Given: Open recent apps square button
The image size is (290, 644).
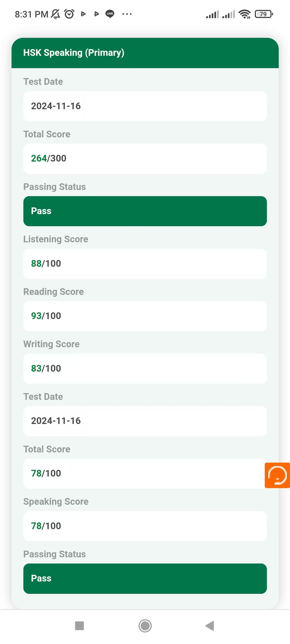Looking at the screenshot, I should (79, 626).
